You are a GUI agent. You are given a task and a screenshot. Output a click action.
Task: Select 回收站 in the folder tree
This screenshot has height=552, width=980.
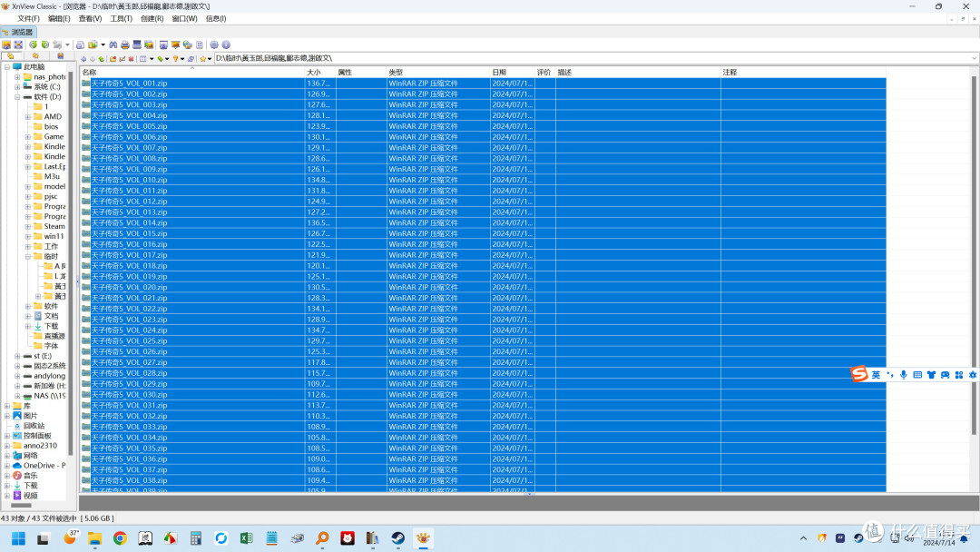(x=34, y=426)
